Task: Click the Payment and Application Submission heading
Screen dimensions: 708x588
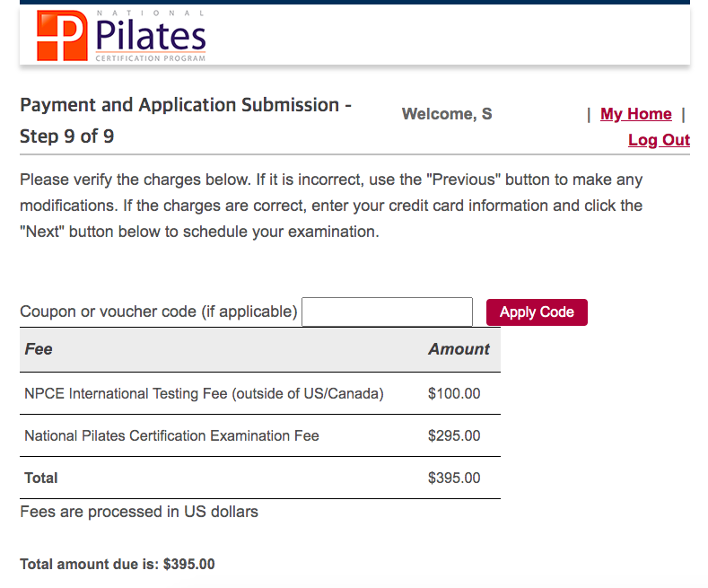Action: pos(186,120)
